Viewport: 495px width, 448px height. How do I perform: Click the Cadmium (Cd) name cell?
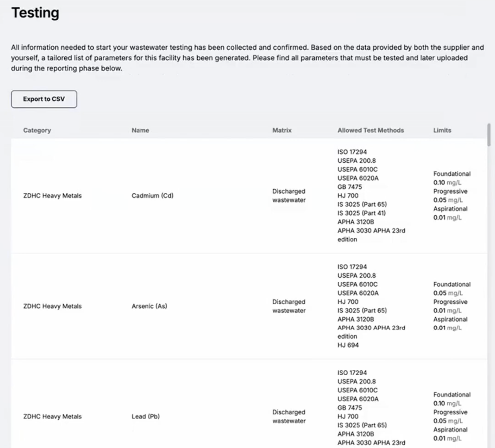click(x=153, y=196)
